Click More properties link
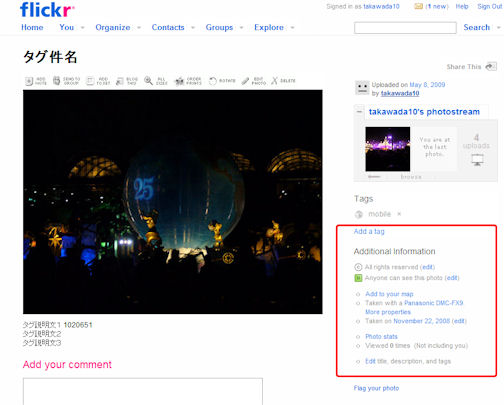504x405 pixels. pyautogui.click(x=388, y=312)
